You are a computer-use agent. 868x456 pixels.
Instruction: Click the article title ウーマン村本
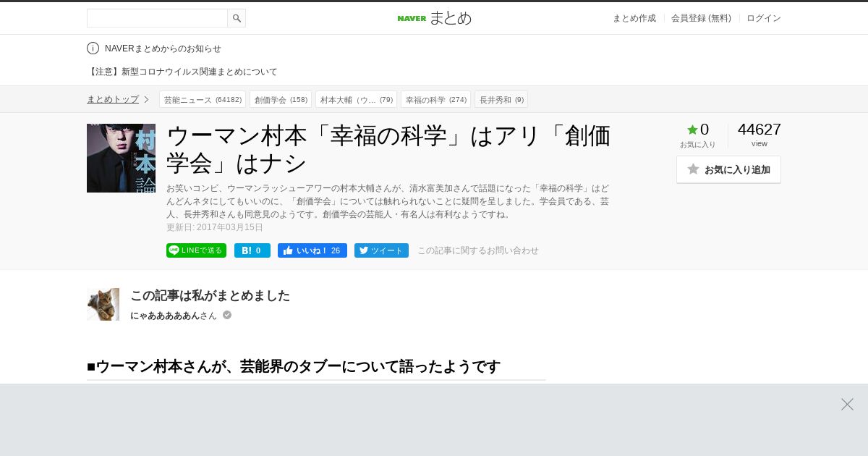388,149
